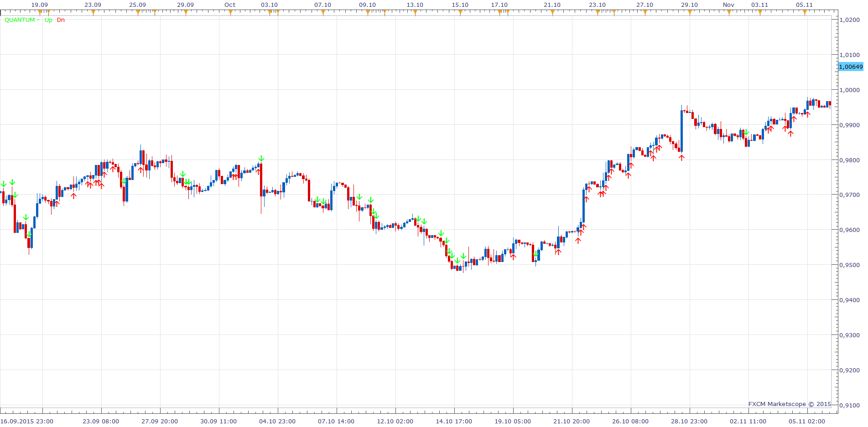Click the orange marker under 29.10
The image size is (868, 427).
click(690, 12)
